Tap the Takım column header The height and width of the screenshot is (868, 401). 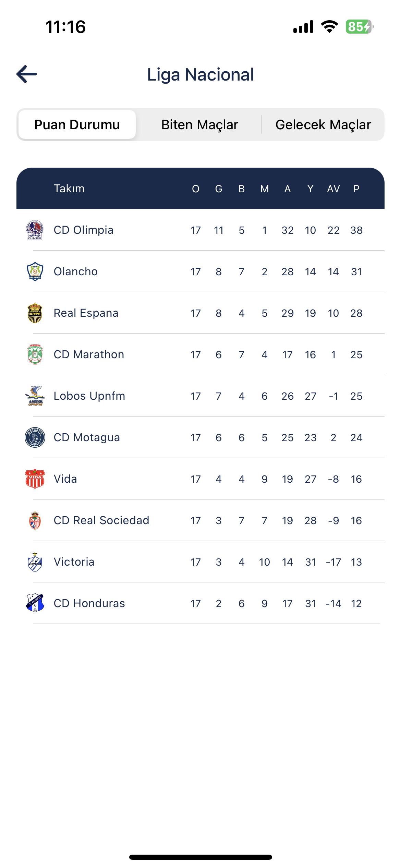click(x=69, y=189)
